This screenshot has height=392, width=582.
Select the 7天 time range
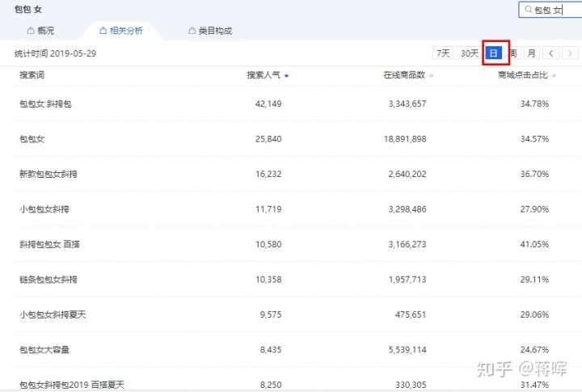(443, 53)
